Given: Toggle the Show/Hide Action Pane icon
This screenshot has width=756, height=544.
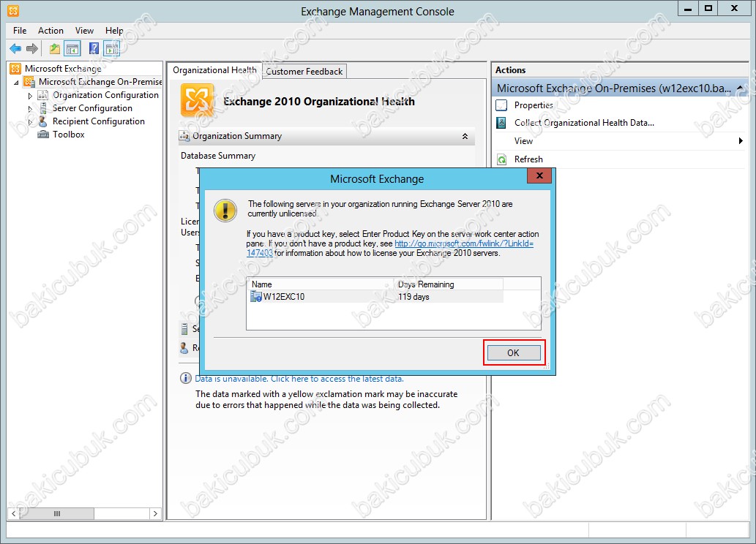Looking at the screenshot, I should (112, 49).
